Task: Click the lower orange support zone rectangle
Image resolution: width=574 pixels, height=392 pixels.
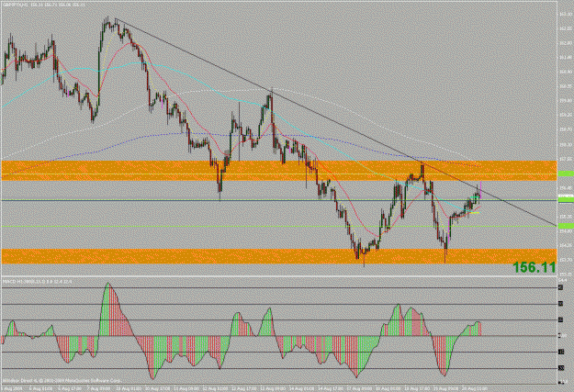Action: pyautogui.click(x=279, y=256)
